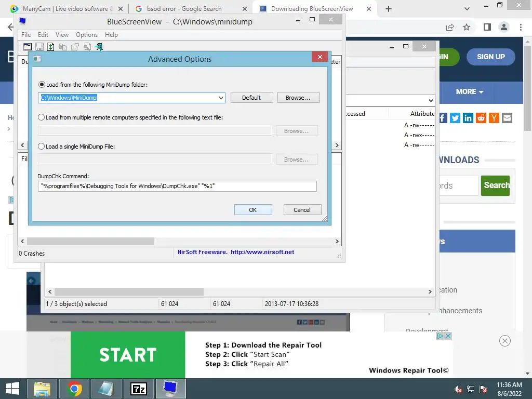Viewport: 532px width, 399px height.
Task: Click the BlueScreenView title bar app icon
Action: 22,21
